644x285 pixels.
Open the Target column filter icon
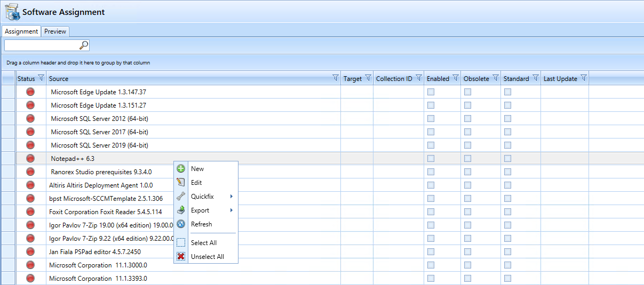[x=368, y=78]
